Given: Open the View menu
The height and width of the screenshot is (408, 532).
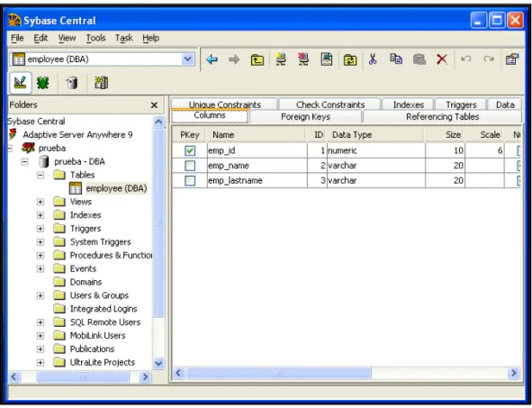Looking at the screenshot, I should coord(67,38).
